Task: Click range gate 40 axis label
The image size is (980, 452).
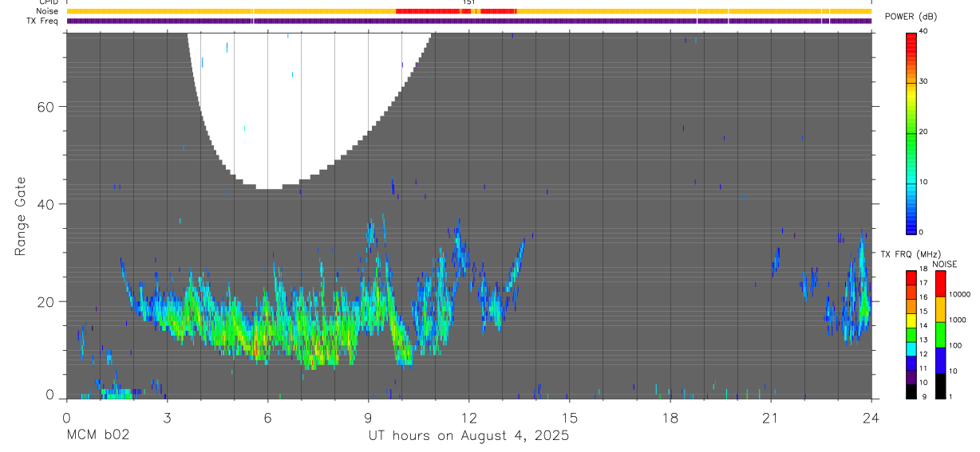Action: (x=46, y=204)
